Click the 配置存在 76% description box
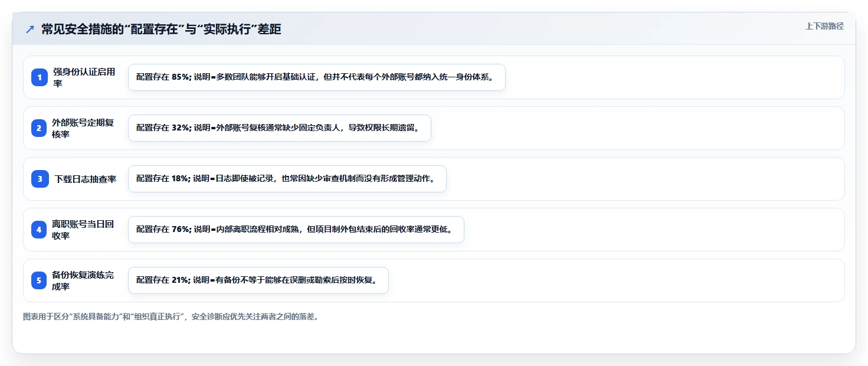The image size is (868, 366). 296,230
